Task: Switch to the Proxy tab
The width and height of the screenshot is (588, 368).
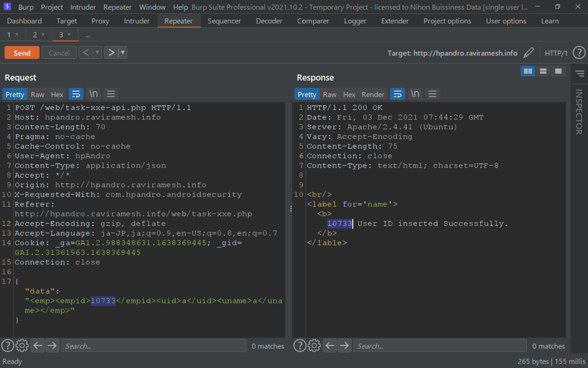Action: pyautogui.click(x=100, y=21)
